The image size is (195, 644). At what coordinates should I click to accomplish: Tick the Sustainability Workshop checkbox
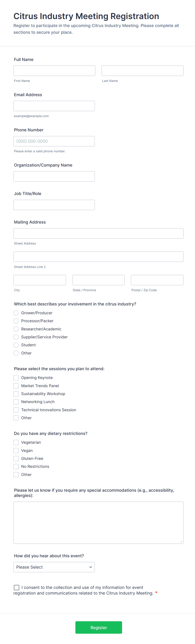(x=16, y=393)
